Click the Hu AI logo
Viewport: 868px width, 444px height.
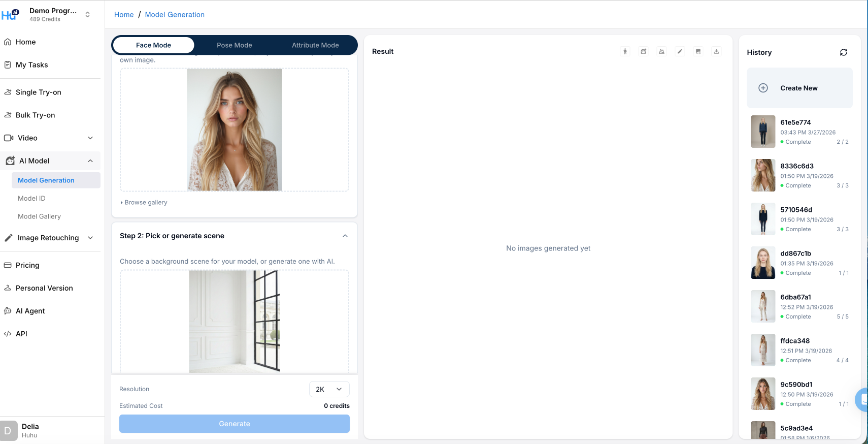pyautogui.click(x=10, y=15)
